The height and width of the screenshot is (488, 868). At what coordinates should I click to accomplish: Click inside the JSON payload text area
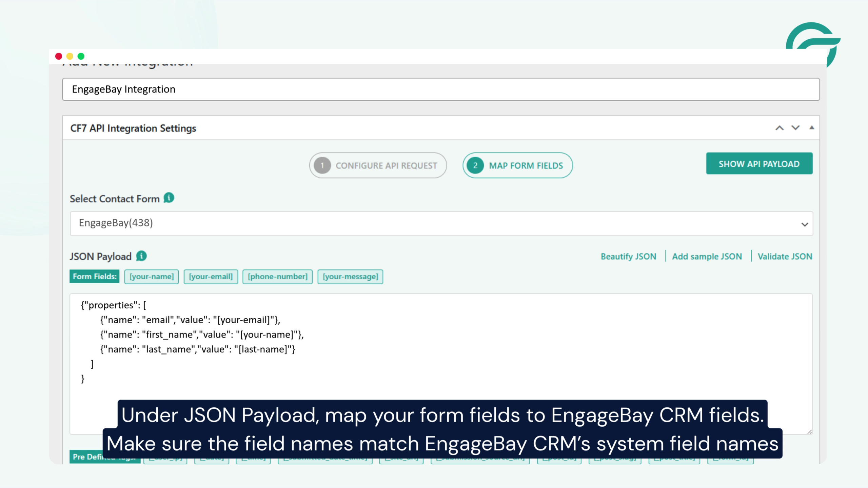point(441,364)
